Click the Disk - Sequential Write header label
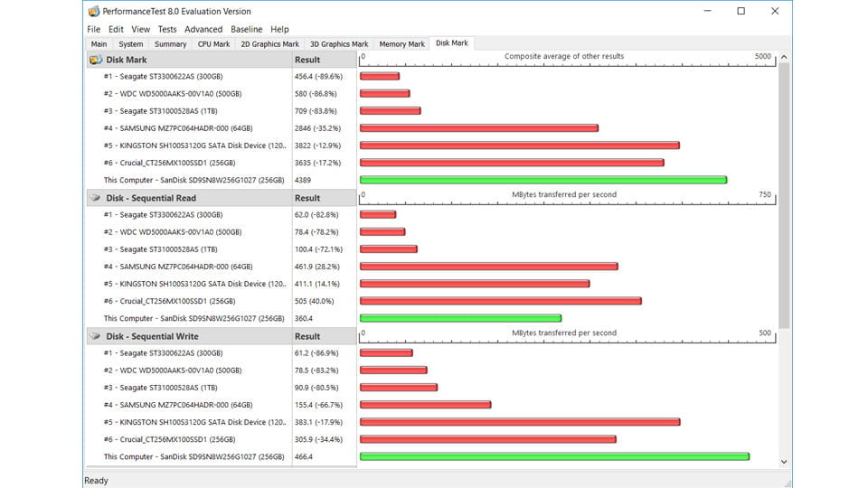868x488 pixels. pos(152,336)
